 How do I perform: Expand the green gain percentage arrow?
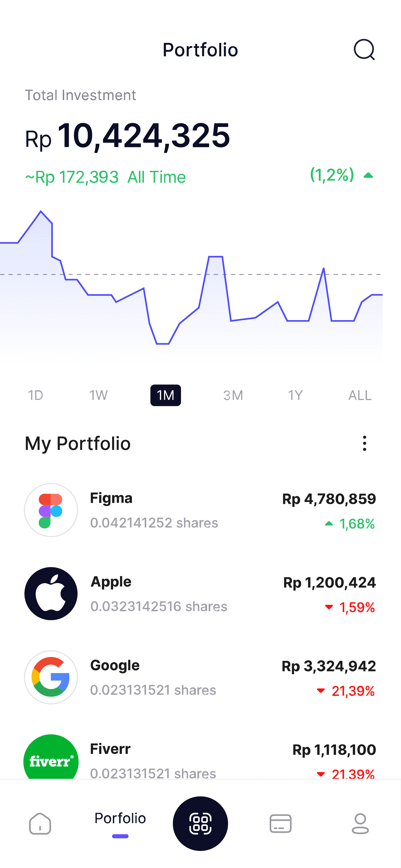click(x=368, y=175)
